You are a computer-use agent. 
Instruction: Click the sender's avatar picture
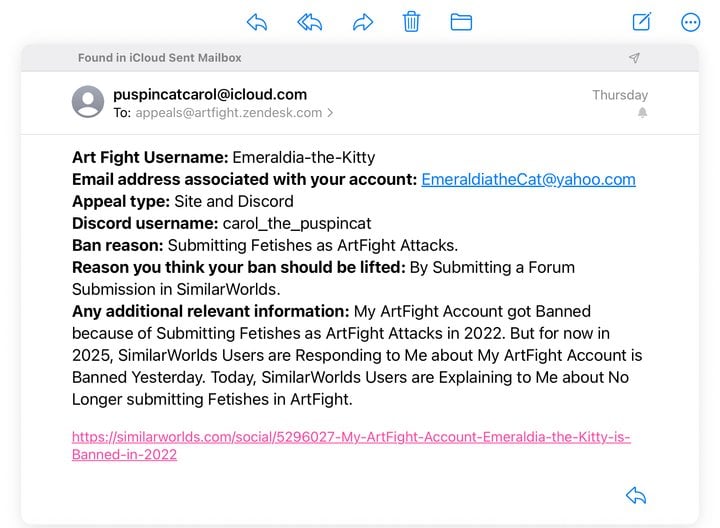click(88, 101)
